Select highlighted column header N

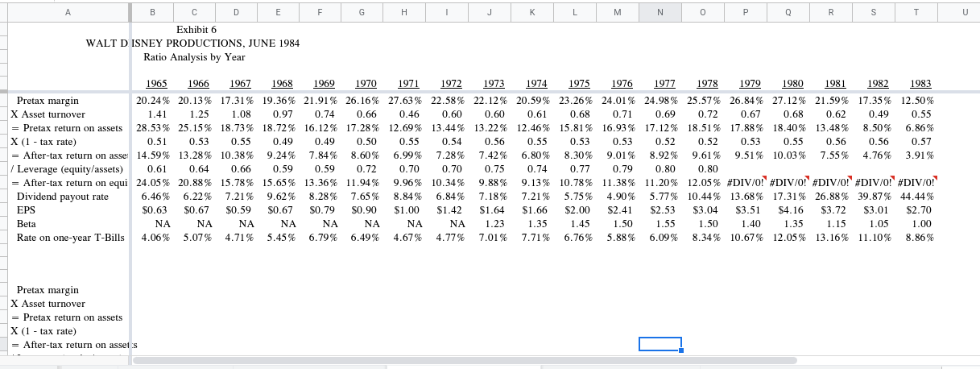[x=660, y=12]
